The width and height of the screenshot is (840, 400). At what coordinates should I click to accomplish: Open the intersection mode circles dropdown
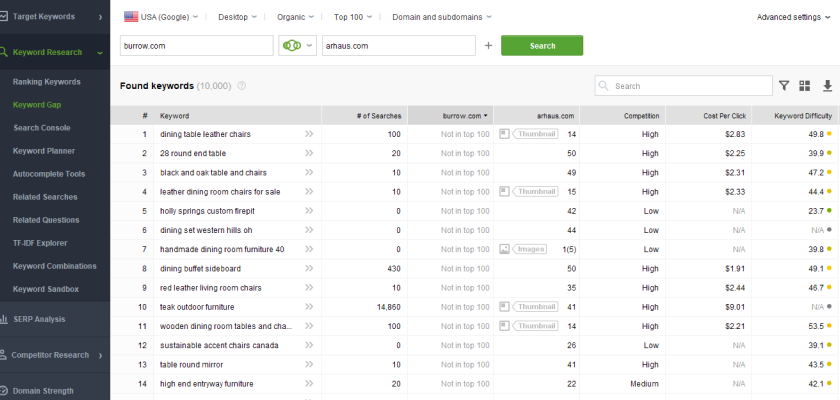tap(298, 46)
